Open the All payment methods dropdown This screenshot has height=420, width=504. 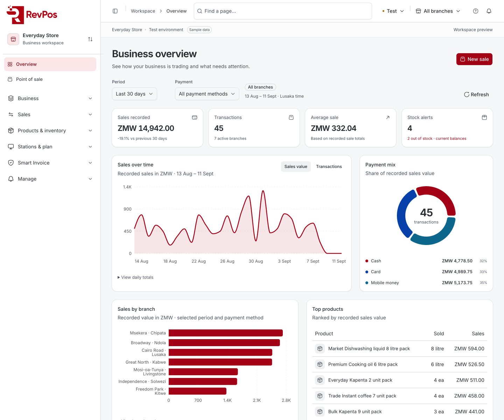(x=207, y=94)
